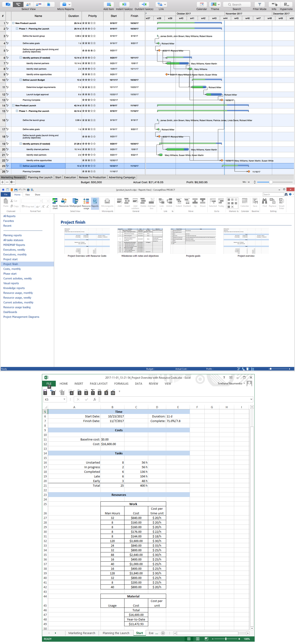
Task: Open Costs, monthly report category
Action: point(12,269)
